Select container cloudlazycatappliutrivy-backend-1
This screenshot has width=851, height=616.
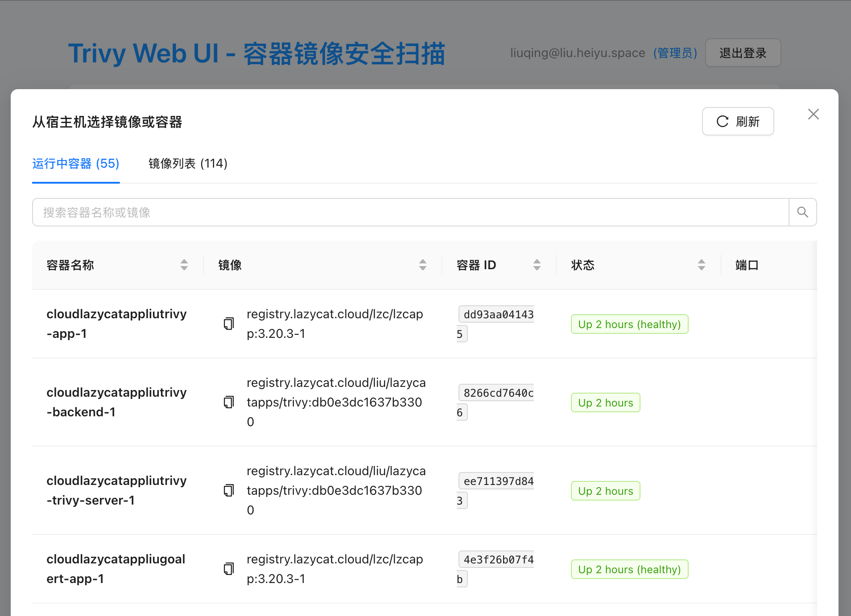point(116,402)
